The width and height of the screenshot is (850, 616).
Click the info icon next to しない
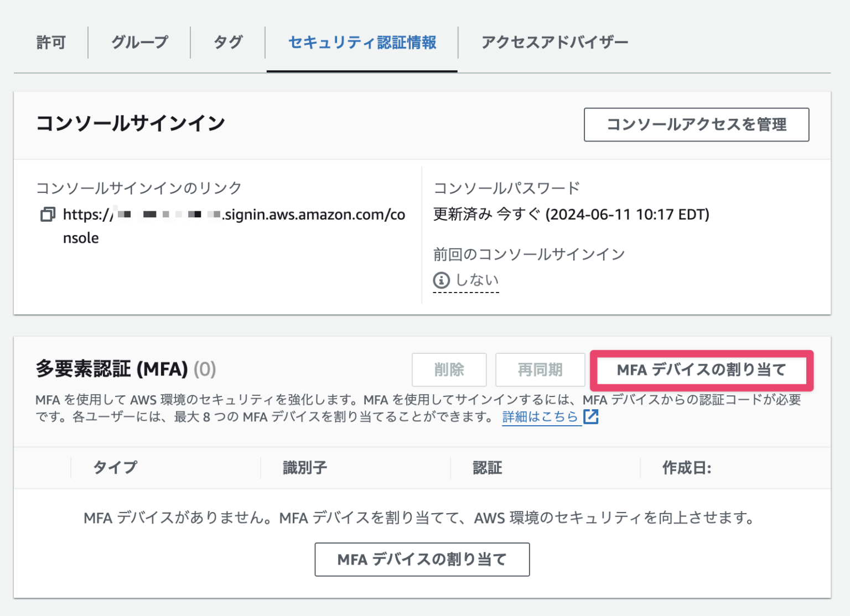tap(440, 280)
